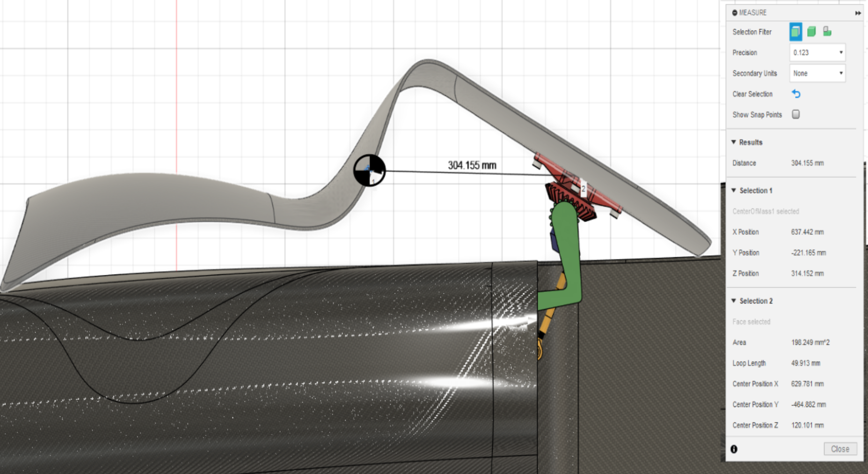Click the X Position value 637.442 mm
868x474 pixels.
pos(808,232)
